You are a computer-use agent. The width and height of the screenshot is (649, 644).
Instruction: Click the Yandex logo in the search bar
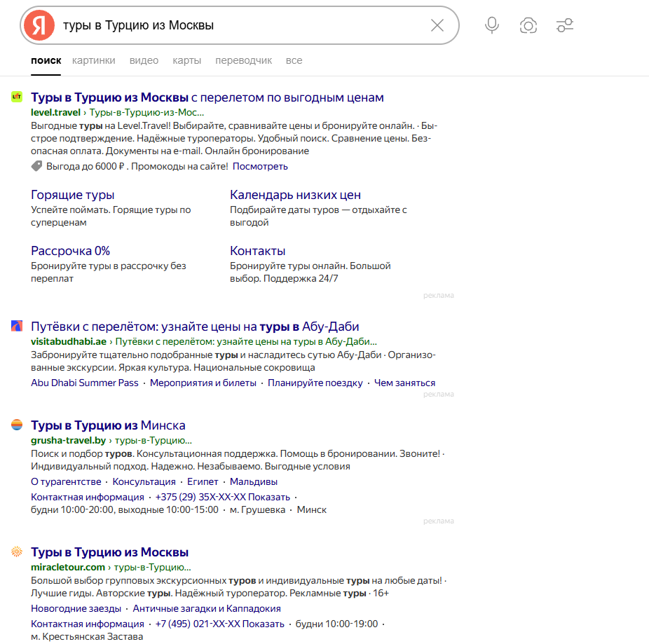coord(39,25)
